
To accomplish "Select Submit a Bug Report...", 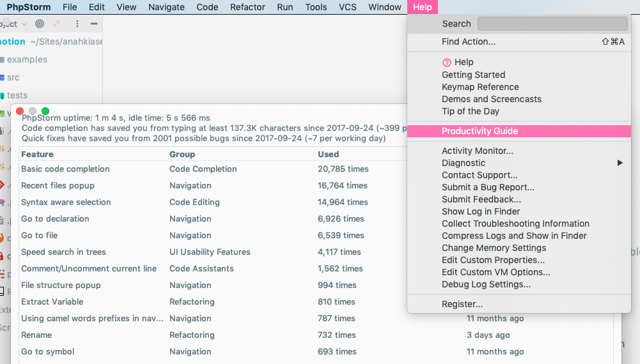I will tap(519, 188).
